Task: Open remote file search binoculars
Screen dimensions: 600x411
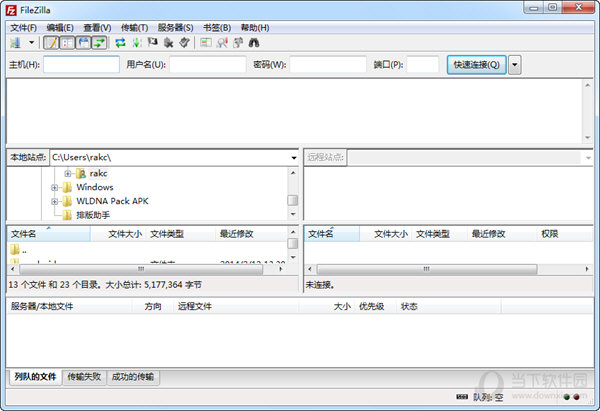Action: click(254, 42)
